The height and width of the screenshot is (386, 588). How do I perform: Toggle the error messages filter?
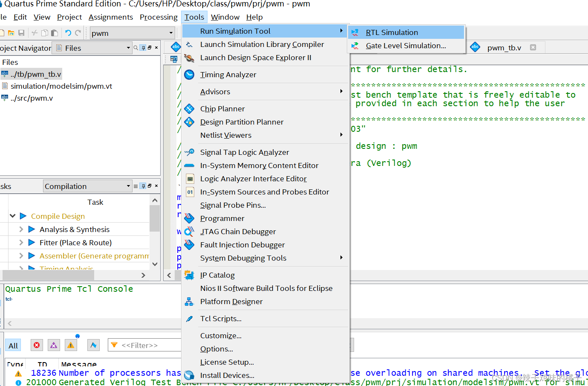tap(37, 345)
